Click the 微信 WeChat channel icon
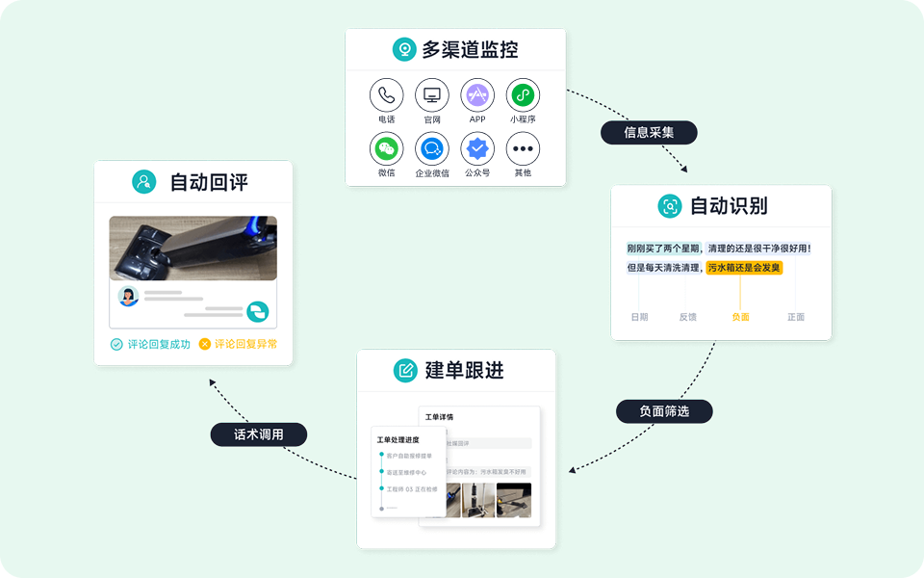The width and height of the screenshot is (924, 578). click(386, 149)
